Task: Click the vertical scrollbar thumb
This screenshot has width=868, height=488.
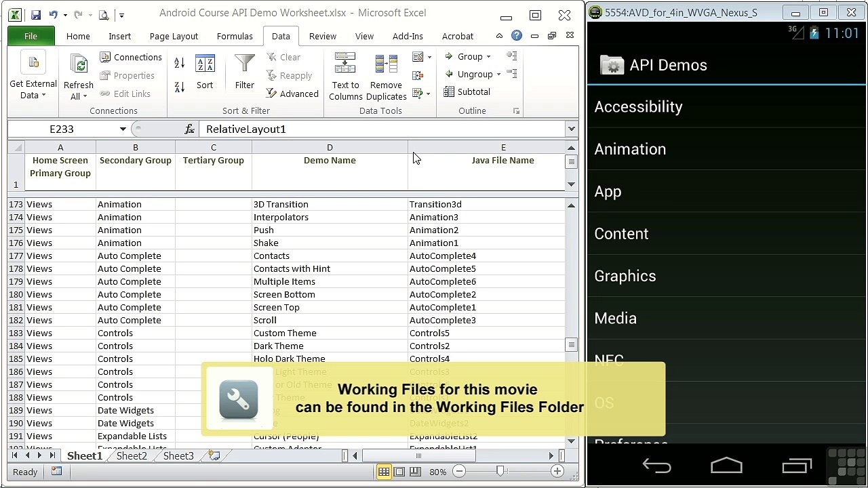Action: (x=572, y=345)
